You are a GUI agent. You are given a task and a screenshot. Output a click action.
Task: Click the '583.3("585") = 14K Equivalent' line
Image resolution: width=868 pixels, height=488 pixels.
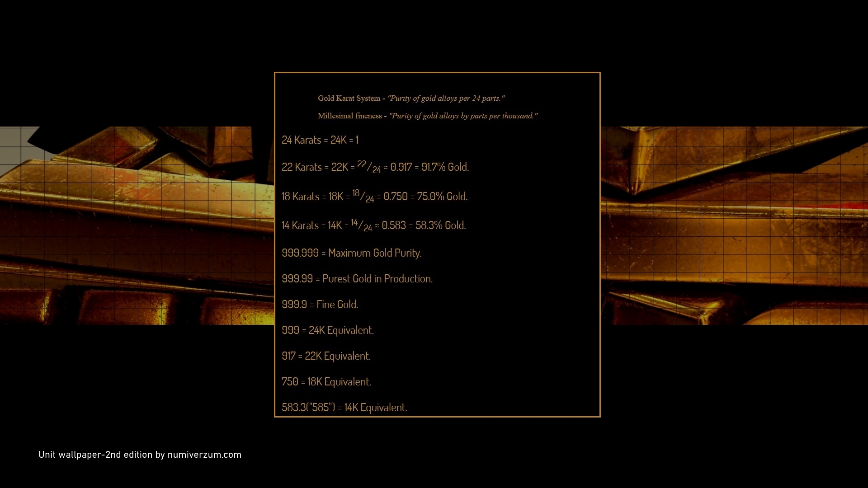pyautogui.click(x=344, y=408)
